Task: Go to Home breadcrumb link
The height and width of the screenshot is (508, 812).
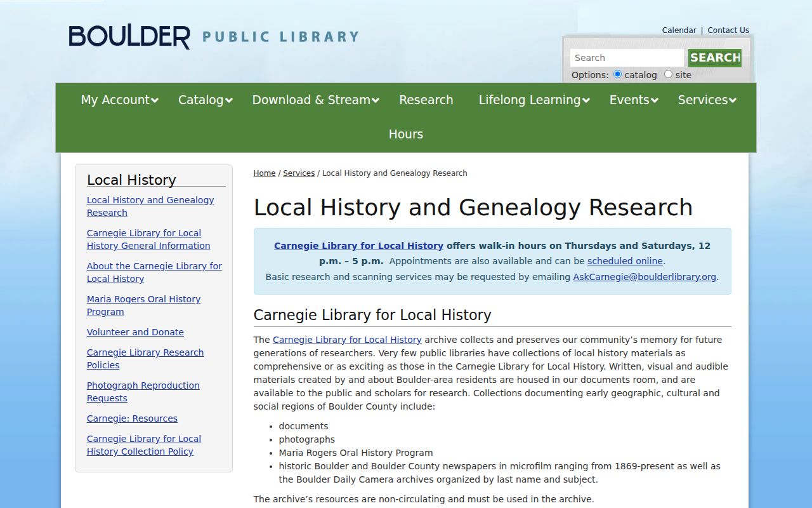Action: (x=265, y=173)
